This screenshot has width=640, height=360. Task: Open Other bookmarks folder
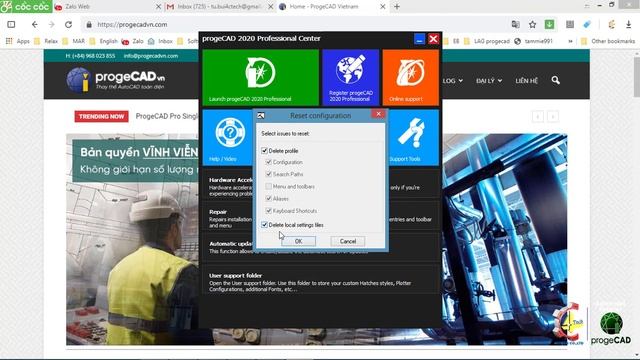click(608, 41)
